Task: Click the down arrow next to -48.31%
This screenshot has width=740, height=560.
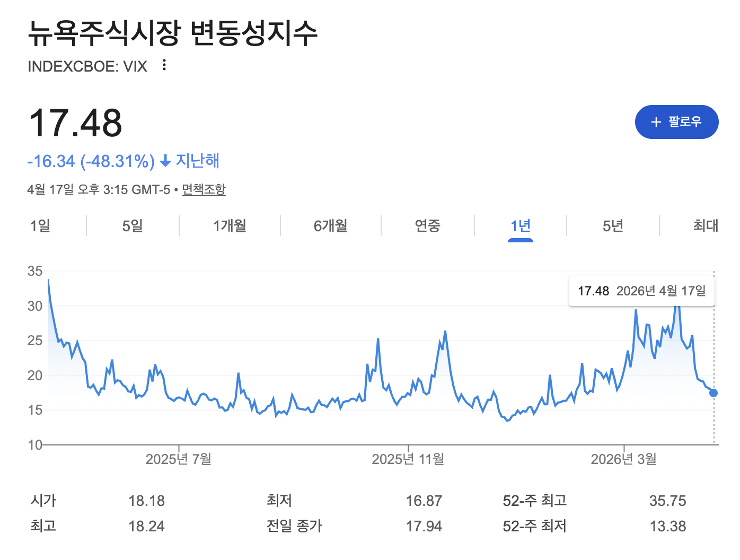Action: 165,161
